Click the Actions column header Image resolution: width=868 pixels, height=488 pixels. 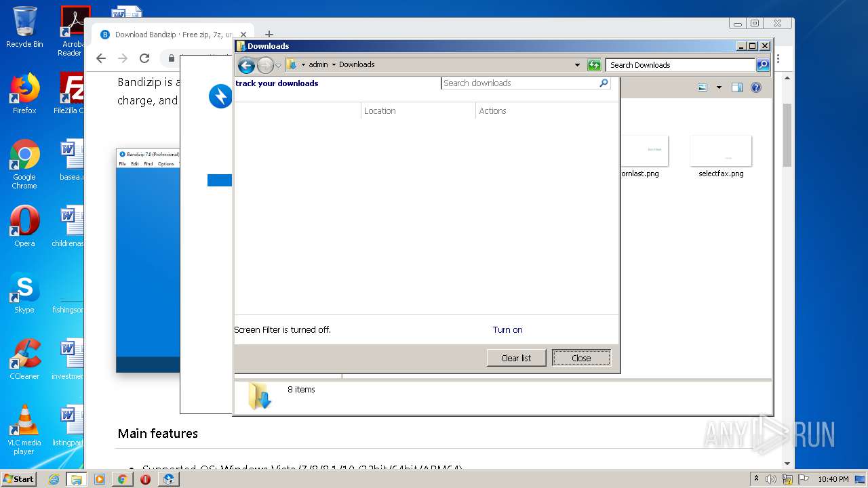547,110
